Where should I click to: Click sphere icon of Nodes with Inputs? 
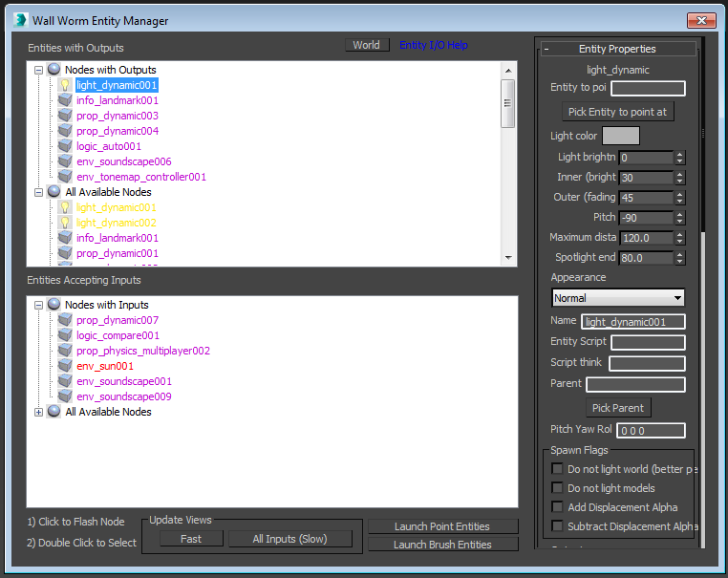tap(54, 305)
